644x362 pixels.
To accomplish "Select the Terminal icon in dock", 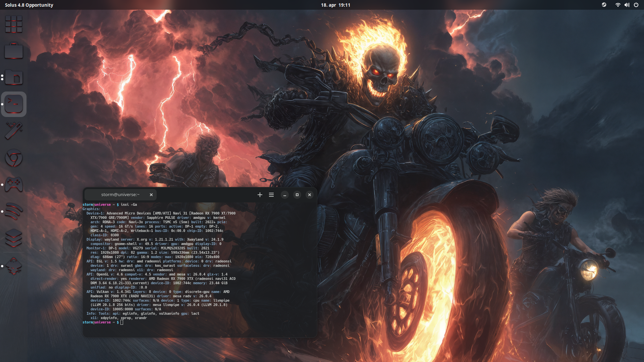I will tap(14, 104).
